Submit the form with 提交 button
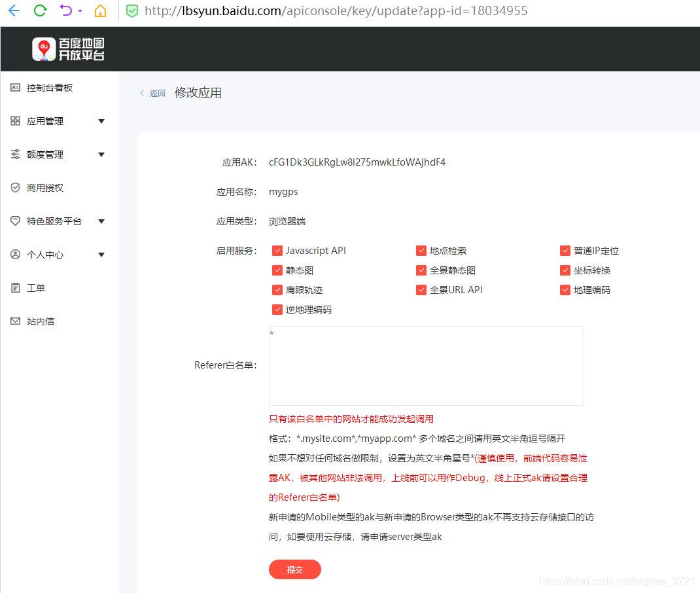The image size is (700, 593). click(294, 569)
